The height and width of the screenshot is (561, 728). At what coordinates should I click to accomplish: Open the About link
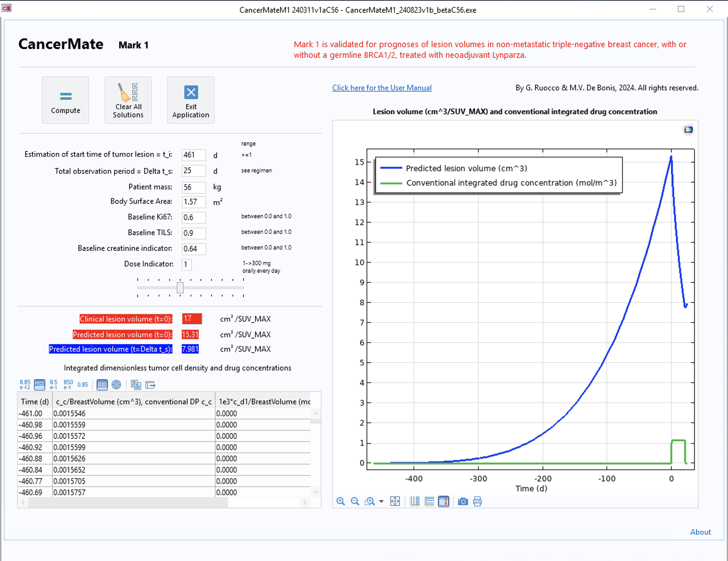(700, 532)
